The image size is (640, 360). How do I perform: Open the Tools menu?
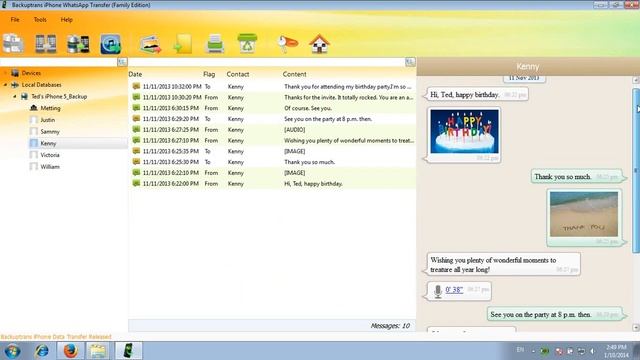tap(40, 20)
